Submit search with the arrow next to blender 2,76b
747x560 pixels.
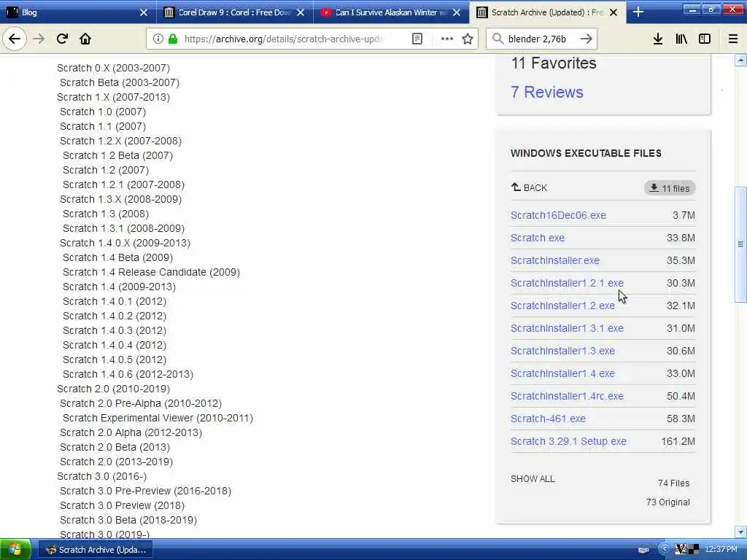[587, 39]
